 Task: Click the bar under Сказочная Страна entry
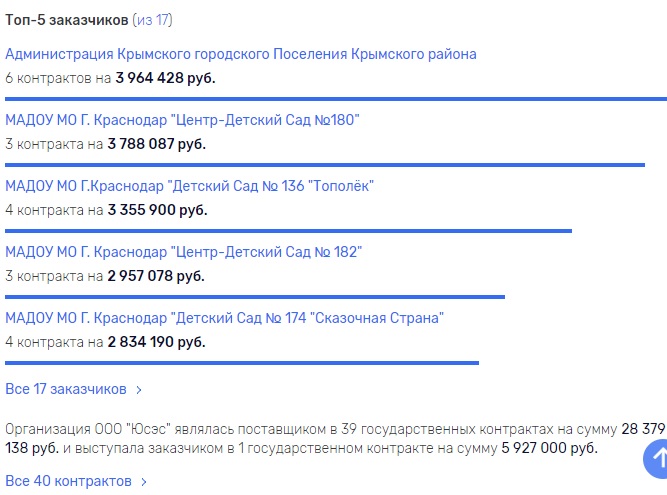click(x=242, y=363)
